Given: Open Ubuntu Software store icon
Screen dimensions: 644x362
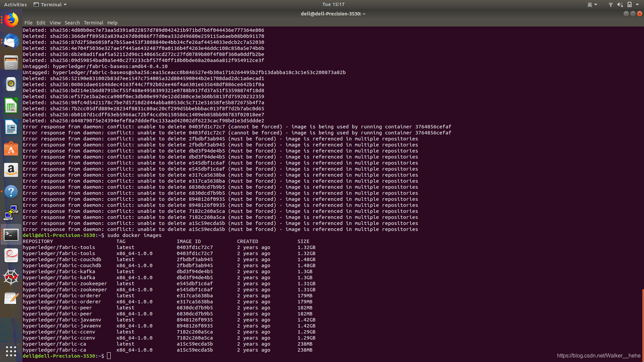Looking at the screenshot, I should [x=11, y=149].
